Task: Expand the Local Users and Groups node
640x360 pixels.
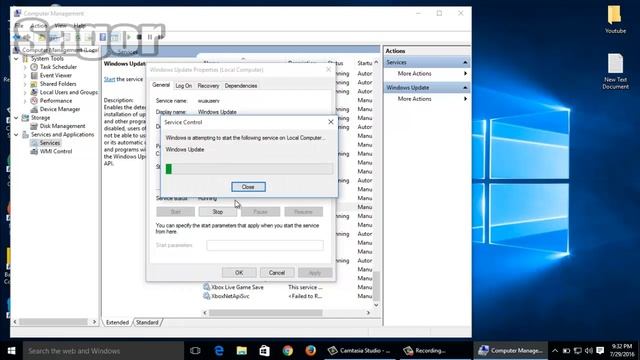Action: [25, 92]
